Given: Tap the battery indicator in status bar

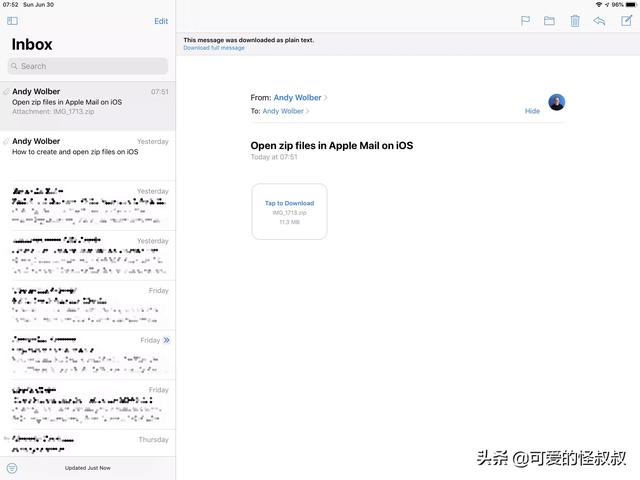Looking at the screenshot, I should pyautogui.click(x=631, y=4).
